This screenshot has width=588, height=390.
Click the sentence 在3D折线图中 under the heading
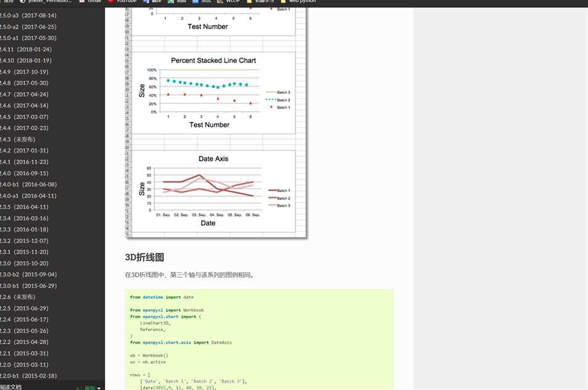(x=190, y=275)
